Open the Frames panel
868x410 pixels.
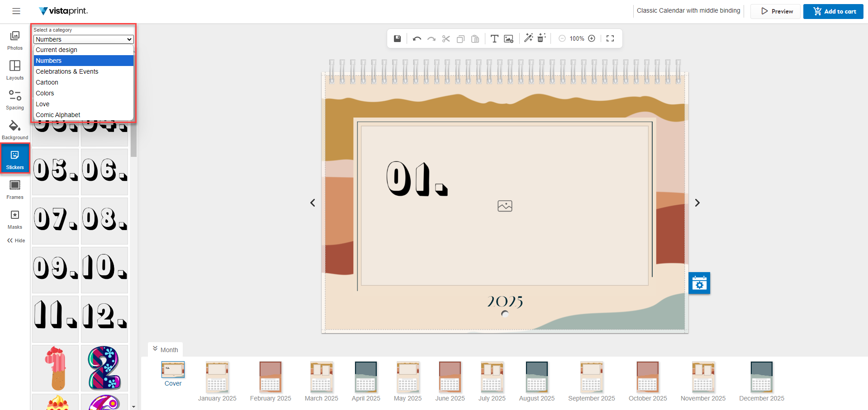tap(15, 190)
